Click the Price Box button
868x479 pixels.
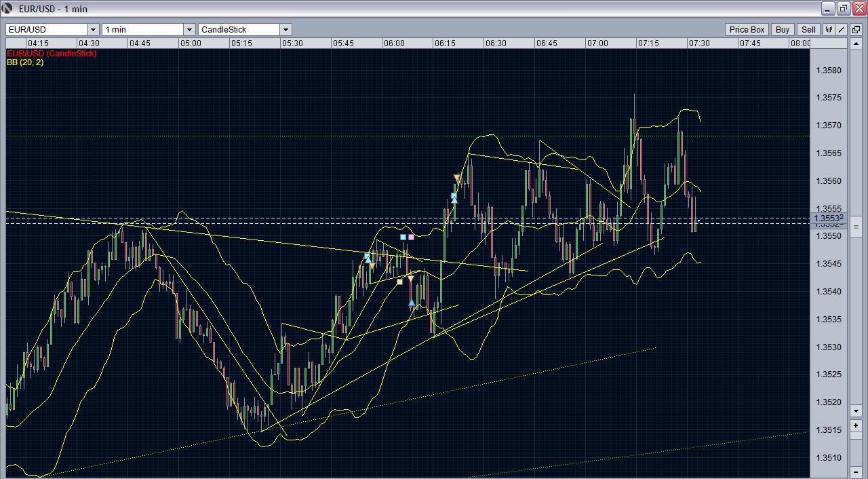coord(747,29)
